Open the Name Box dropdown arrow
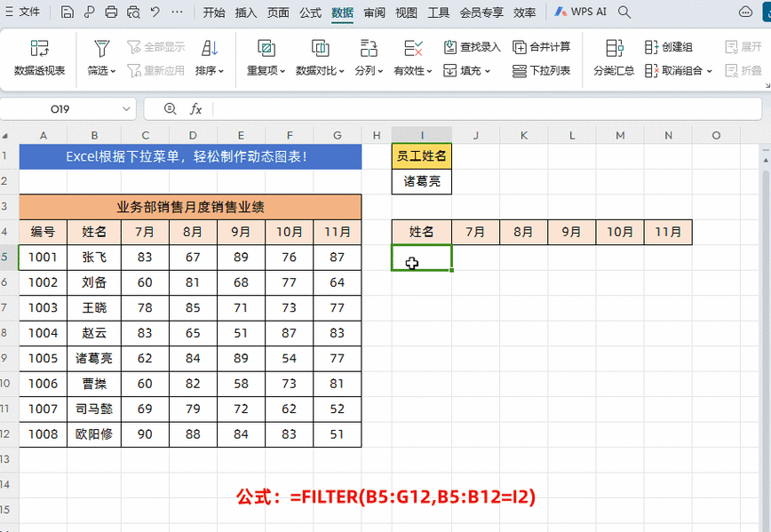The height and width of the screenshot is (532, 771). tap(126, 109)
